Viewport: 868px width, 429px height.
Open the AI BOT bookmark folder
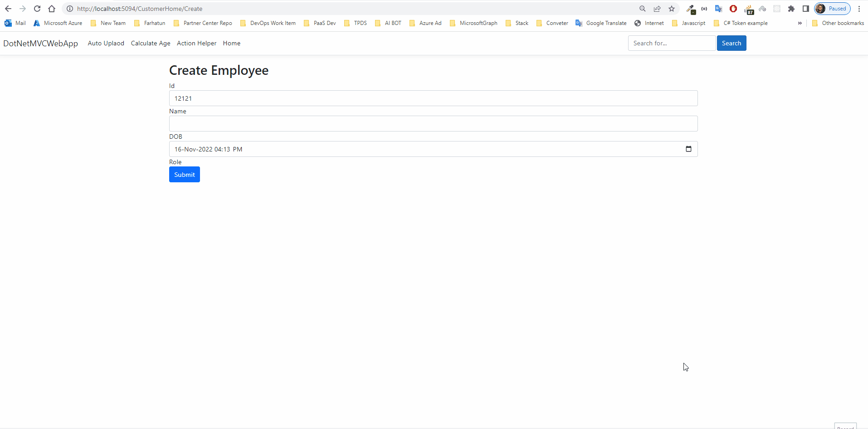point(388,23)
